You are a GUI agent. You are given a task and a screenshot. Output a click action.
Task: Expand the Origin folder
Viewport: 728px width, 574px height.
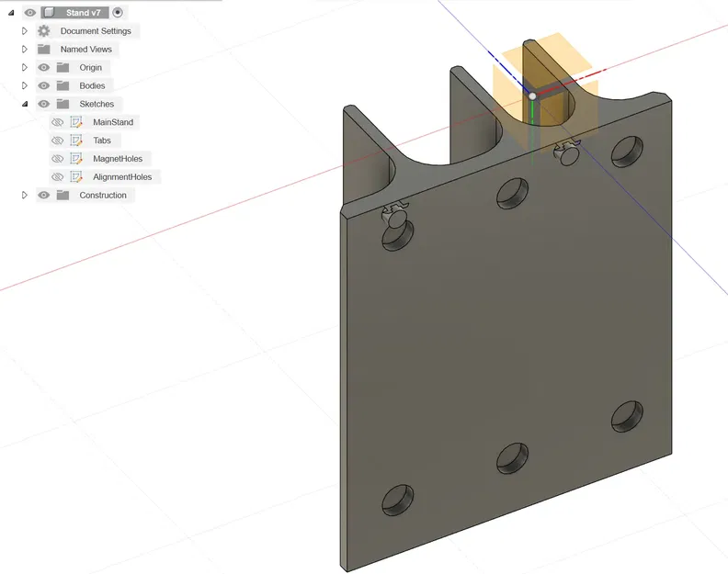[x=25, y=67]
